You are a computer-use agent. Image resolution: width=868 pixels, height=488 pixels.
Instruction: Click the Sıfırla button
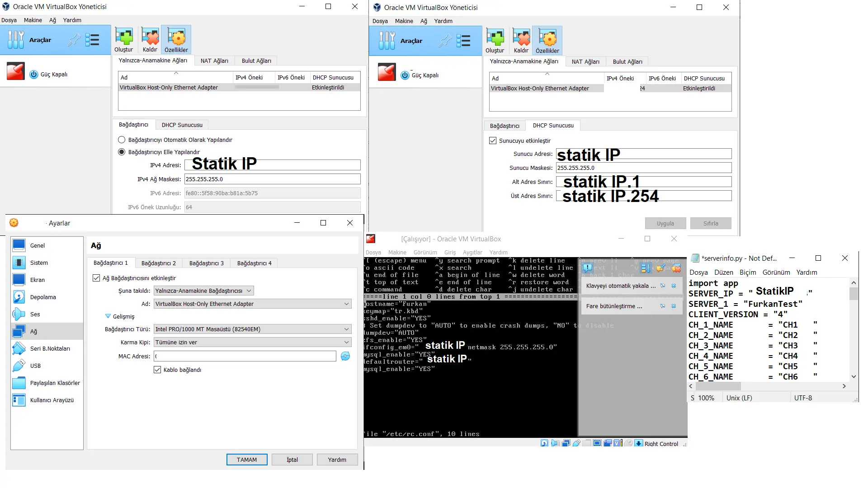[x=711, y=223]
